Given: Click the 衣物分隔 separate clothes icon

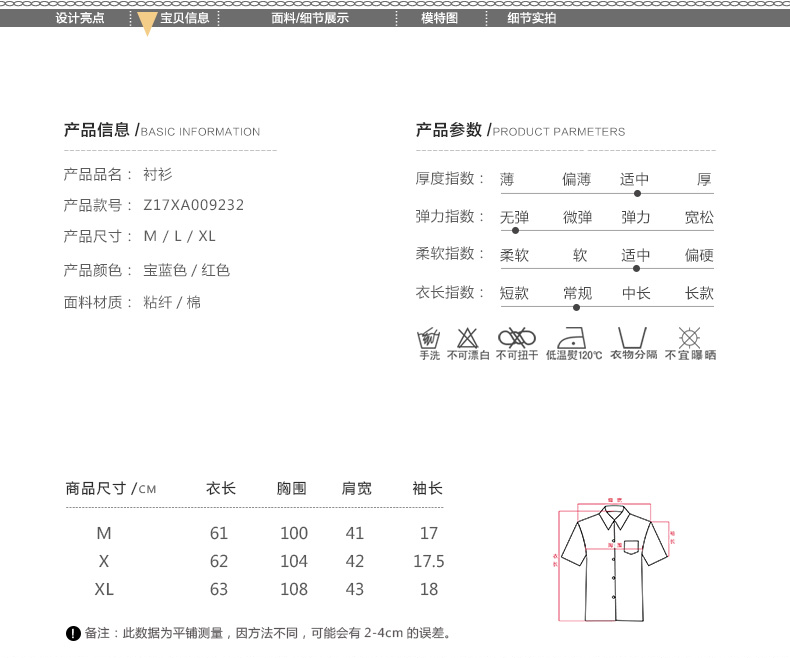Looking at the screenshot, I should pyautogui.click(x=632, y=337).
